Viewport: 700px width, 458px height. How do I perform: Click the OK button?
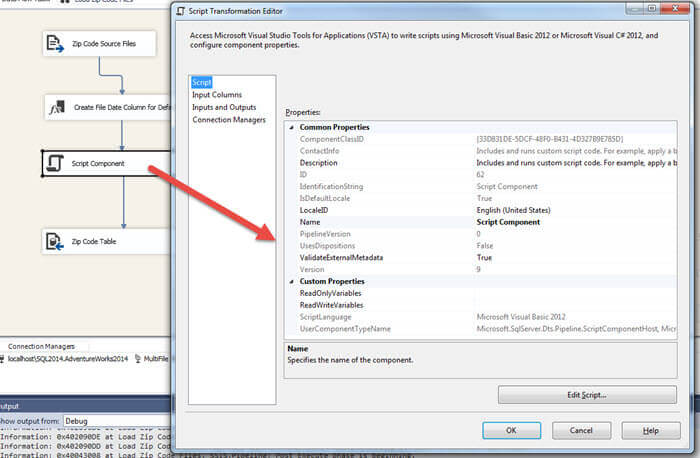pyautogui.click(x=512, y=430)
